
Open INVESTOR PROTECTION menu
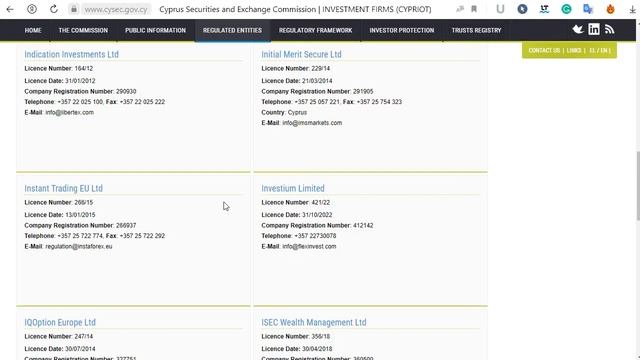click(x=402, y=30)
